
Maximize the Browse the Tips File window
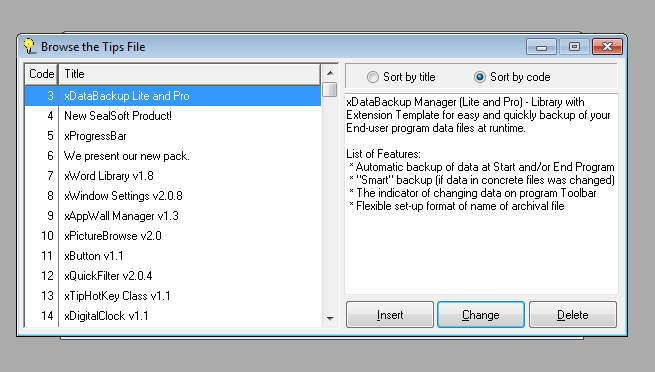click(x=574, y=46)
